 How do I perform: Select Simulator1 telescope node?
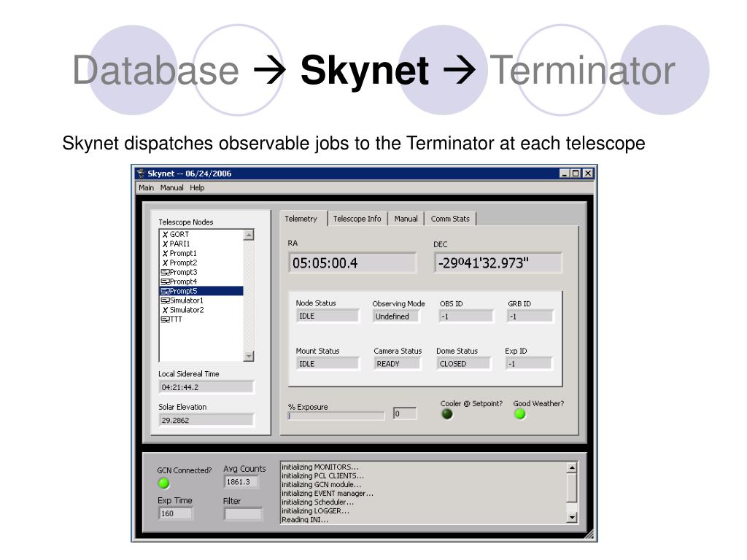[186, 300]
